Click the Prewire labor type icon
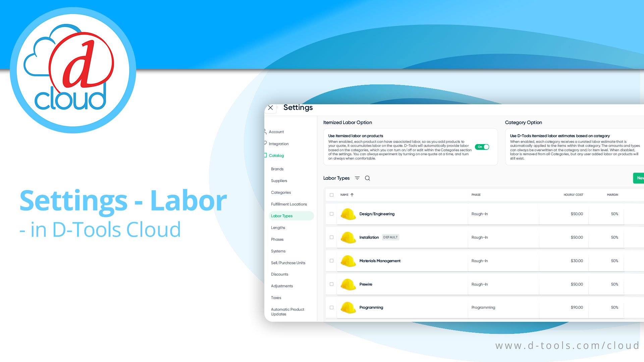 pos(348,284)
